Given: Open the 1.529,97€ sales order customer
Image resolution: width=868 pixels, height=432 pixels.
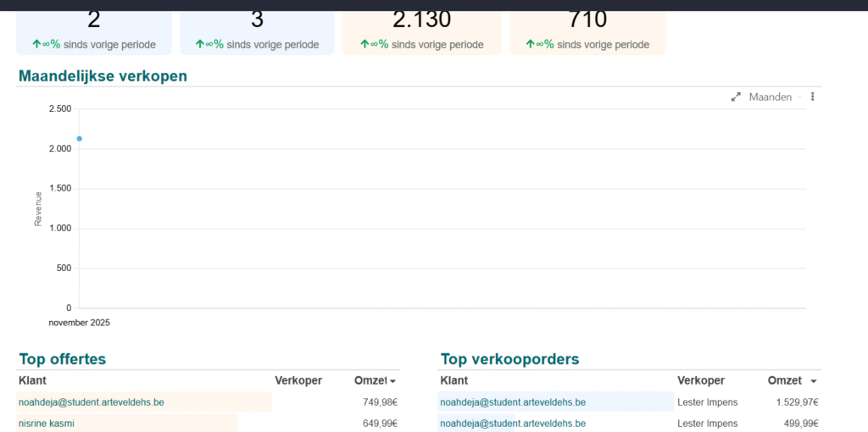Looking at the screenshot, I should pyautogui.click(x=513, y=402).
